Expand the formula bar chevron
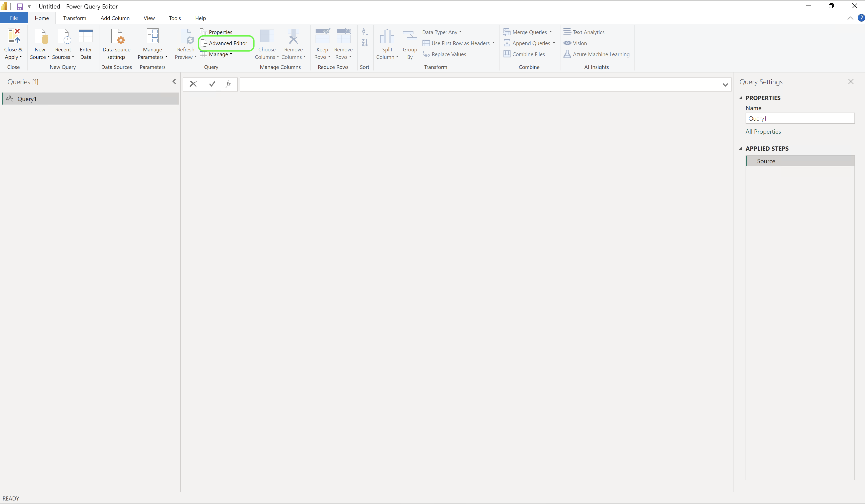This screenshot has width=865, height=504. [725, 85]
